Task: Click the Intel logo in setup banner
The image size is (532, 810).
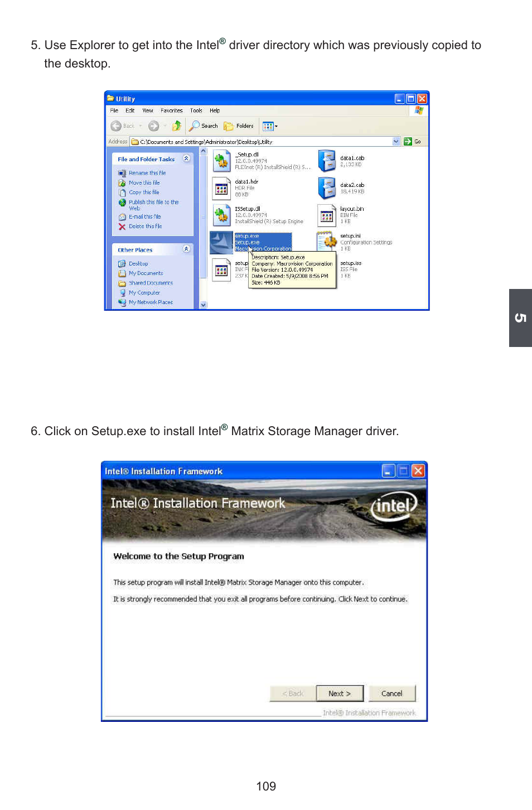Action: pyautogui.click(x=394, y=506)
